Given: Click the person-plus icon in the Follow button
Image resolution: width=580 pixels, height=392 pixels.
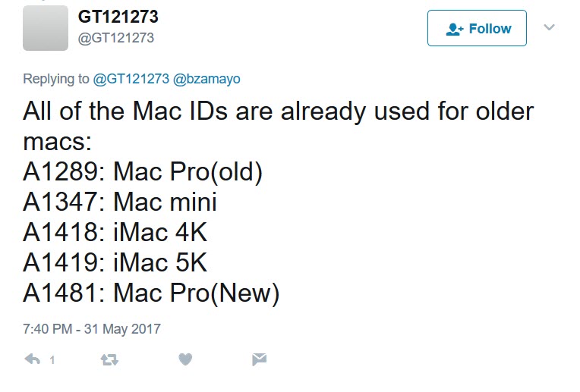Looking at the screenshot, I should click(x=455, y=29).
